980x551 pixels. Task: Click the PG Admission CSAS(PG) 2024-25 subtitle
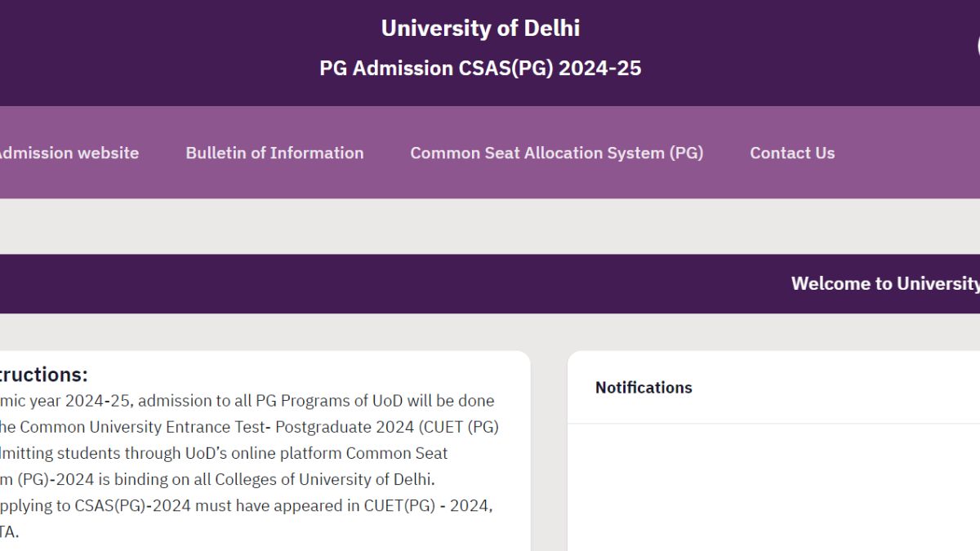pyautogui.click(x=480, y=68)
